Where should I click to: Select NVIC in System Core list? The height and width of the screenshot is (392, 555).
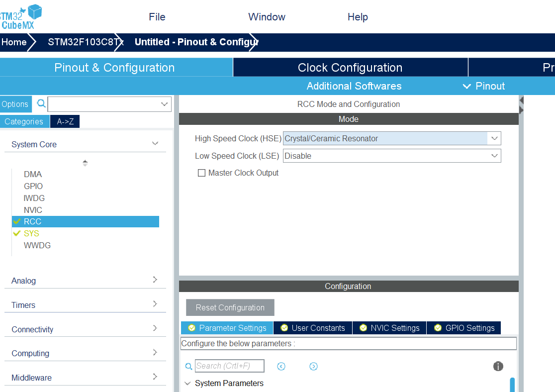tap(33, 210)
